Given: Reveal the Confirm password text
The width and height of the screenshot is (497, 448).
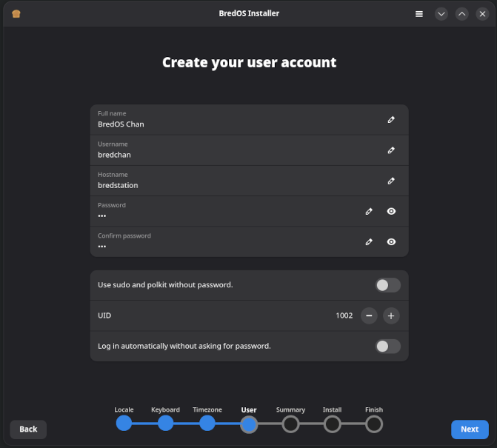Looking at the screenshot, I should point(391,241).
